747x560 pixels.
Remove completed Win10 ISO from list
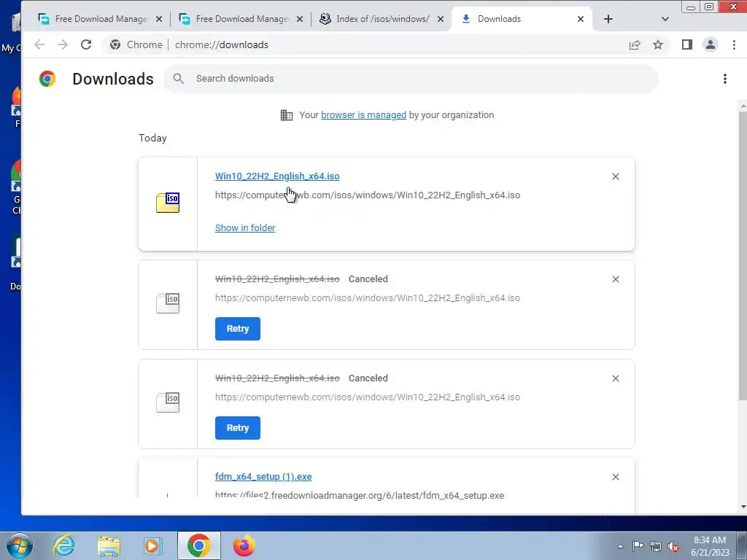616,176
